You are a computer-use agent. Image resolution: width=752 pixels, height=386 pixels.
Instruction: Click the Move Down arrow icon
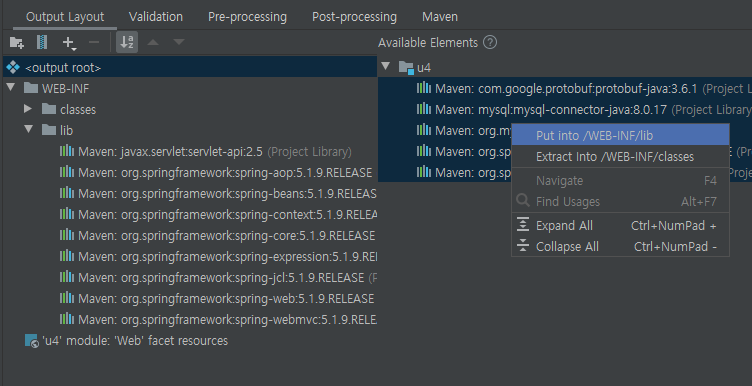point(179,42)
